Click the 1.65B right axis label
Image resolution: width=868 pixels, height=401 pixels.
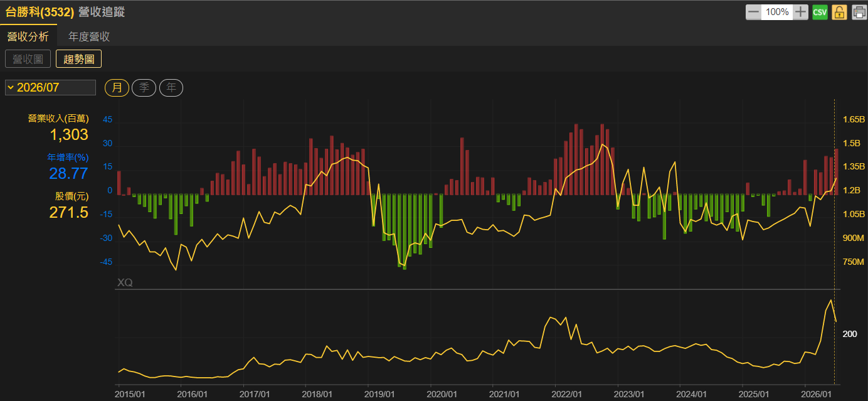(854, 119)
